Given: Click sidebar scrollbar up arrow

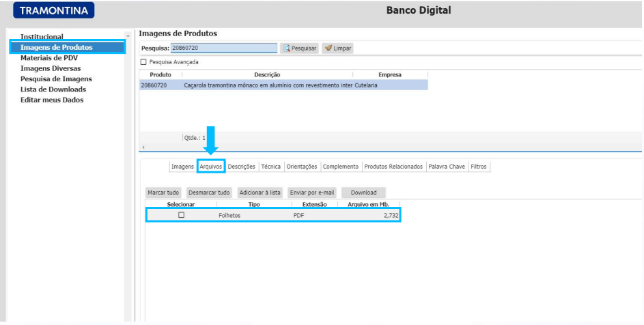Looking at the screenshot, I should [x=128, y=36].
